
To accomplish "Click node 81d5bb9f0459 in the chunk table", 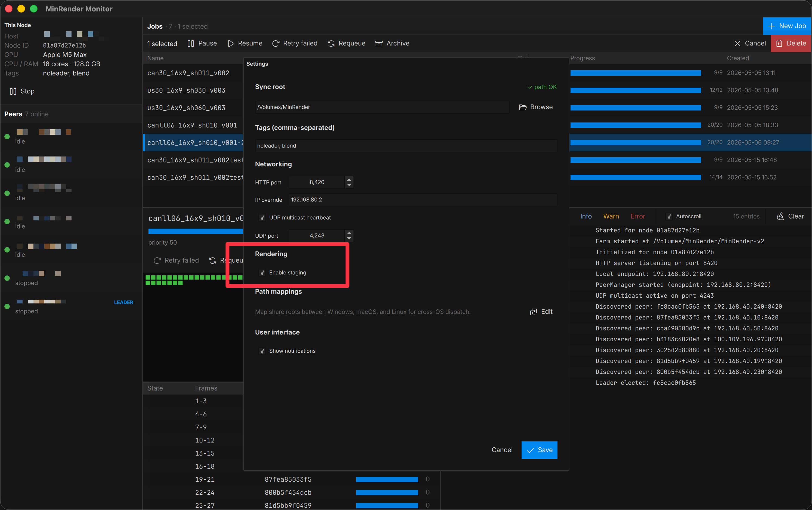I will [x=288, y=505].
